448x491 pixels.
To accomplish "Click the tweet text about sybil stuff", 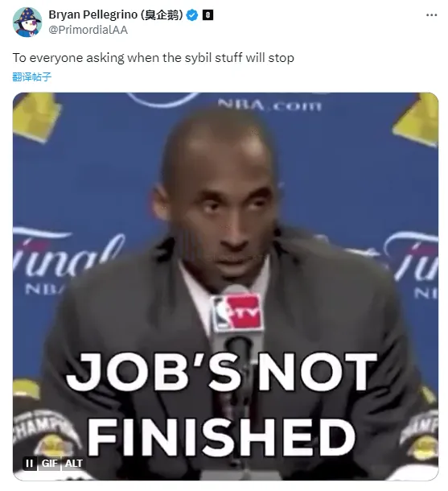I will tap(154, 58).
